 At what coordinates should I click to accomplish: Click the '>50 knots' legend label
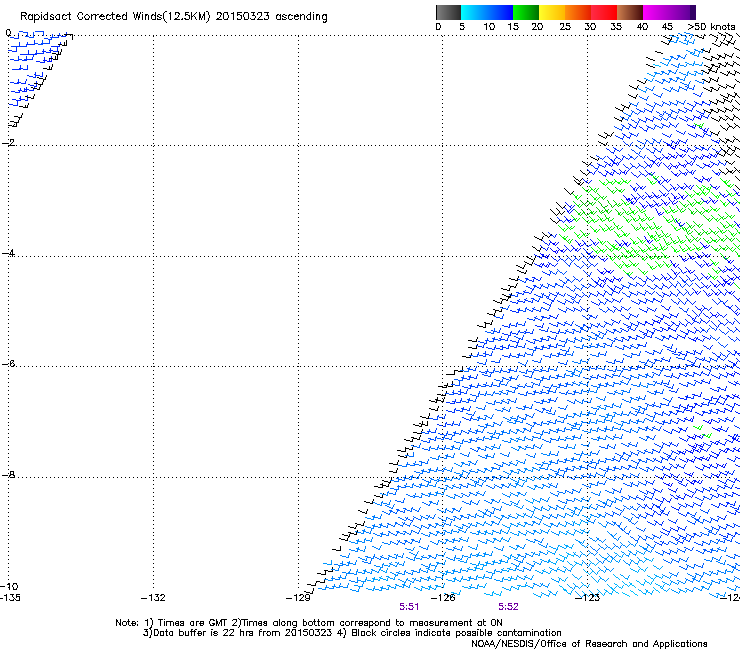pyautogui.click(x=712, y=27)
